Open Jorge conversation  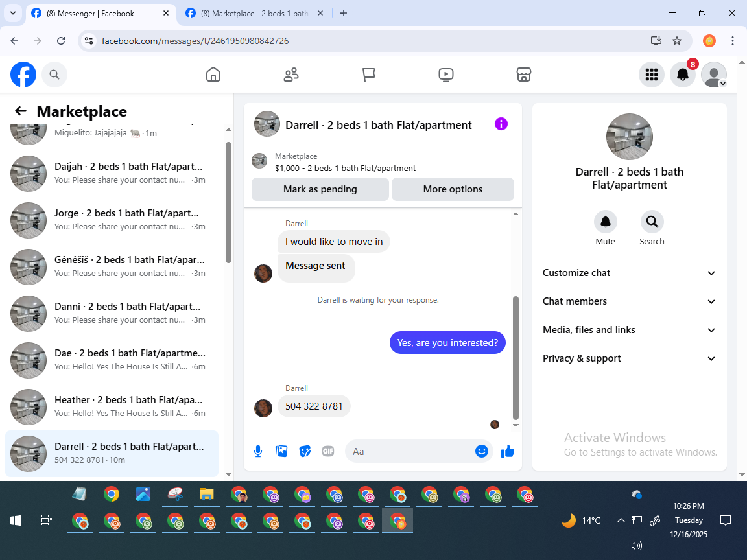click(112, 220)
